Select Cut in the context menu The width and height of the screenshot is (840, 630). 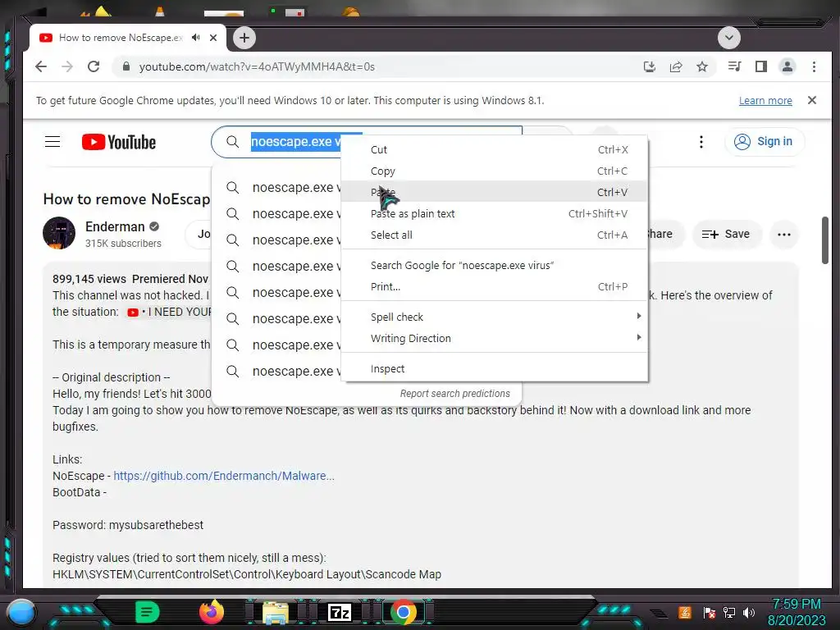[x=494, y=149]
